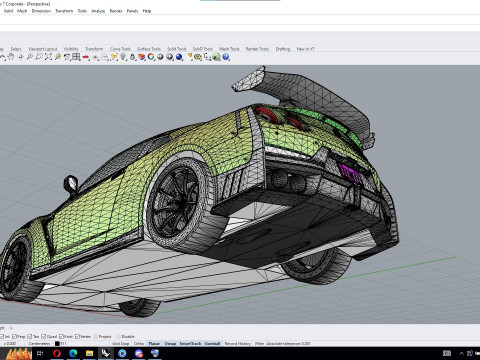Click the Undo arrow icon in toolbar
Image resolution: width=480 pixels, height=360 pixels.
pos(2,57)
